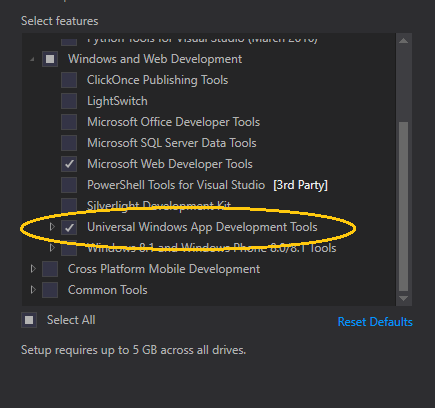Enable the LightSwitch feature checkbox
This screenshot has width=435, height=408.
click(69, 101)
